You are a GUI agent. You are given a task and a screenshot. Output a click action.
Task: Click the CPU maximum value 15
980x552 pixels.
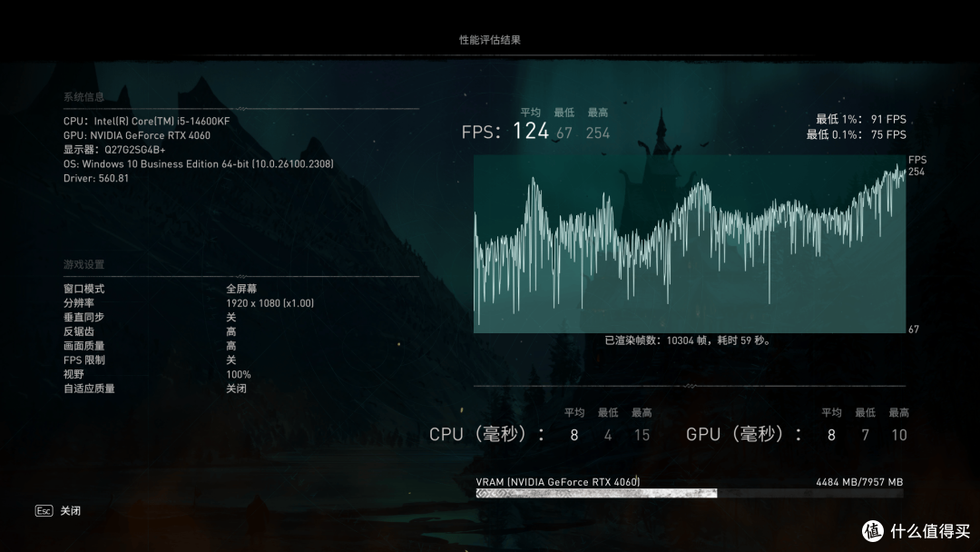coord(642,435)
